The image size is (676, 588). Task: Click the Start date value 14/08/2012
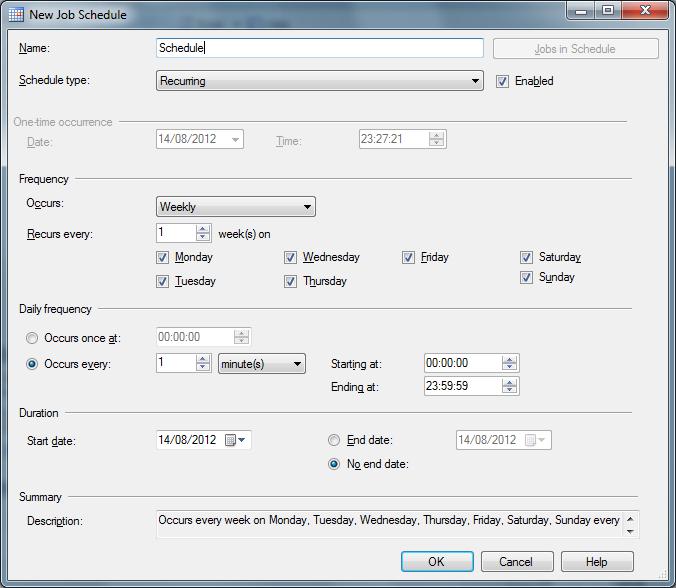coord(187,440)
